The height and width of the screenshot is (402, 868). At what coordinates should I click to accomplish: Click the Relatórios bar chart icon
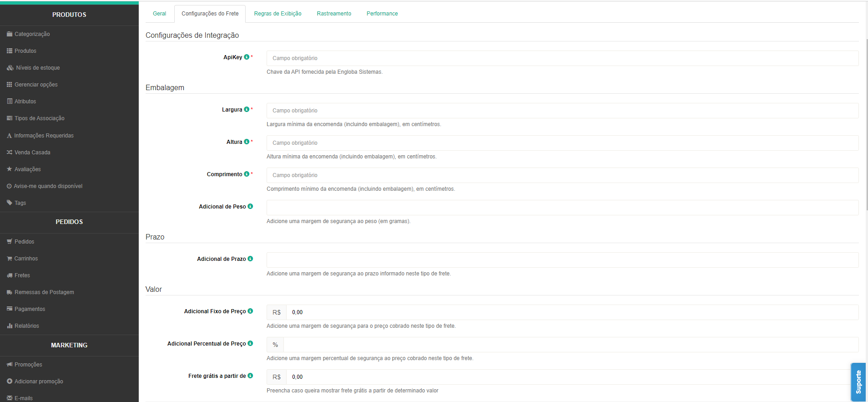tap(10, 326)
